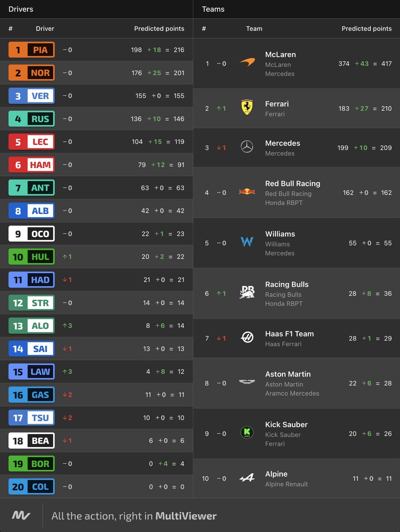
Task: Click NOR predicted total 201
Action: tap(179, 73)
